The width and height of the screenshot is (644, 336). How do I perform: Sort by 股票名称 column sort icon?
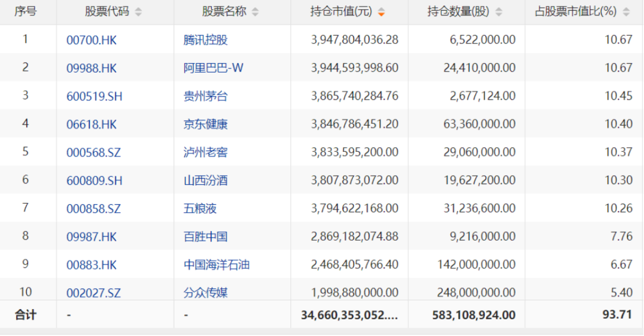(x=255, y=12)
